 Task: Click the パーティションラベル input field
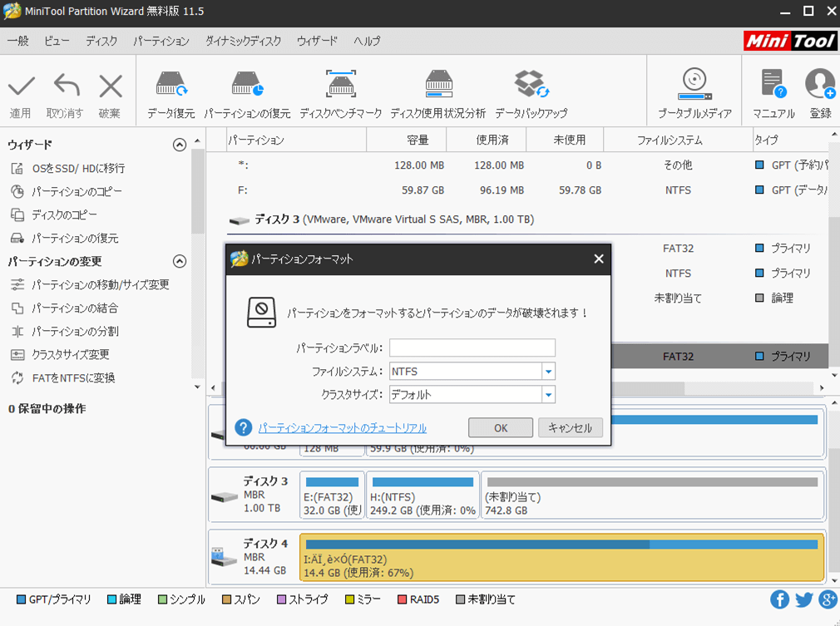click(x=472, y=348)
